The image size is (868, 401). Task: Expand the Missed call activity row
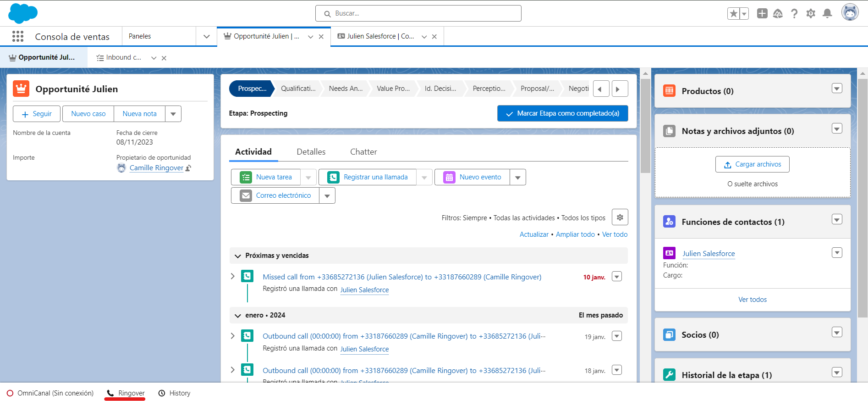(232, 276)
